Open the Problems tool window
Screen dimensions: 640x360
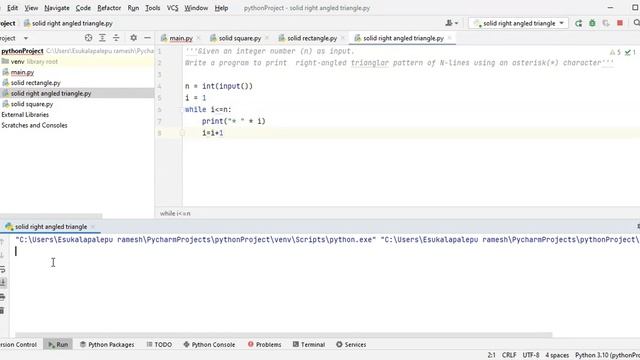(264, 344)
